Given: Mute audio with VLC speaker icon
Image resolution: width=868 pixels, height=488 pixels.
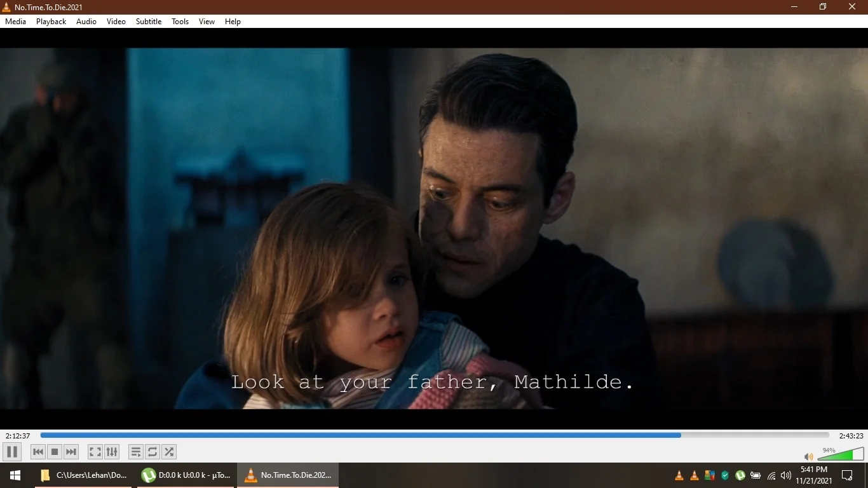Looking at the screenshot, I should pos(809,456).
